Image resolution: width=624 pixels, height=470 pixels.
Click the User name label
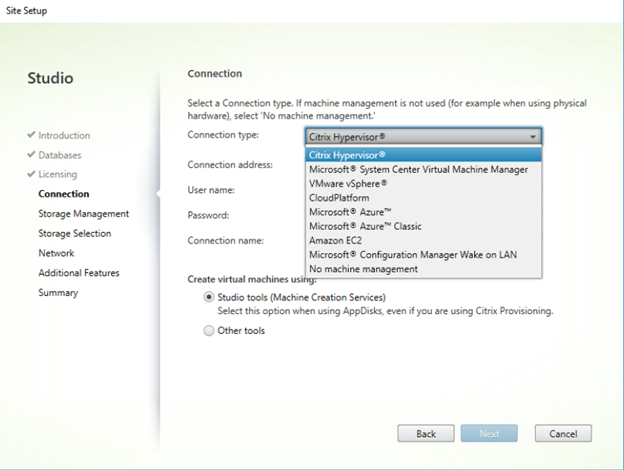[x=211, y=190]
